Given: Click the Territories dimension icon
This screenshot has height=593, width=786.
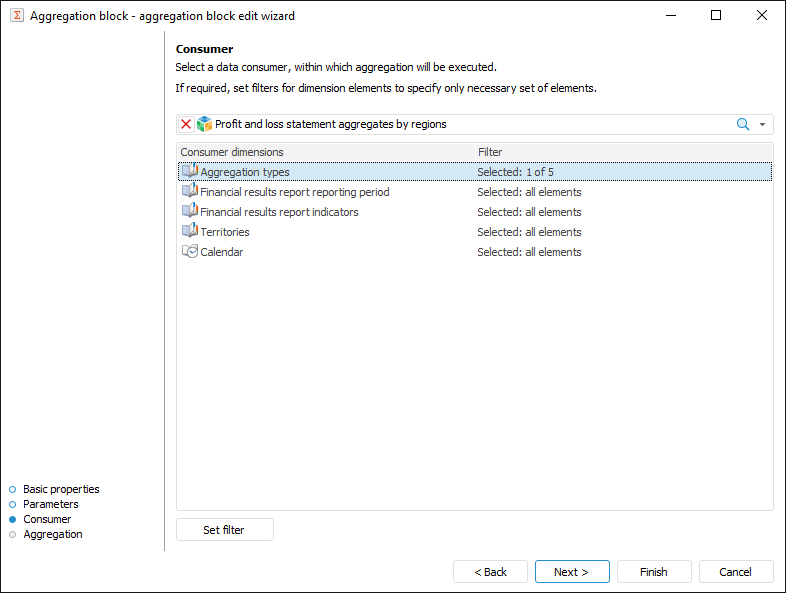Looking at the screenshot, I should pyautogui.click(x=190, y=232).
